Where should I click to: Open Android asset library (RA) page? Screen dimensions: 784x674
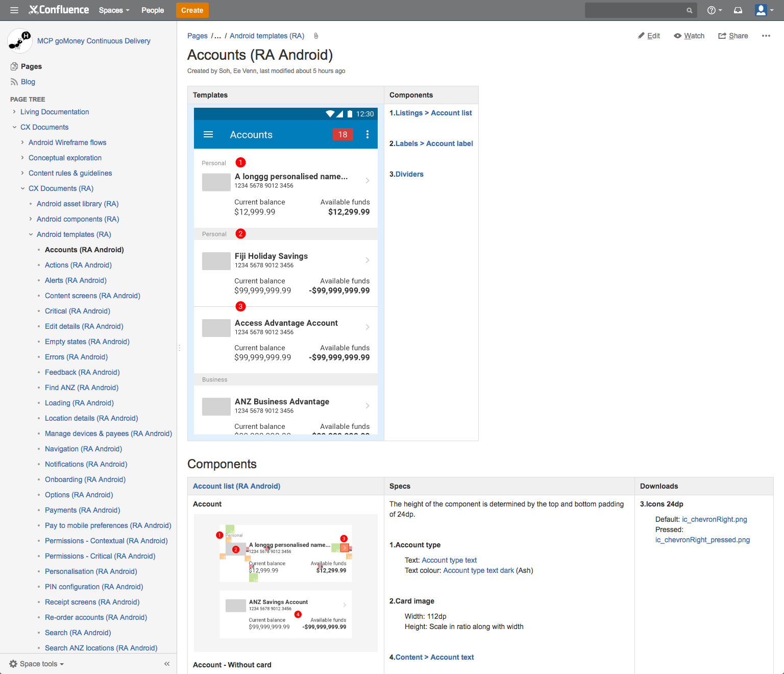tap(78, 204)
